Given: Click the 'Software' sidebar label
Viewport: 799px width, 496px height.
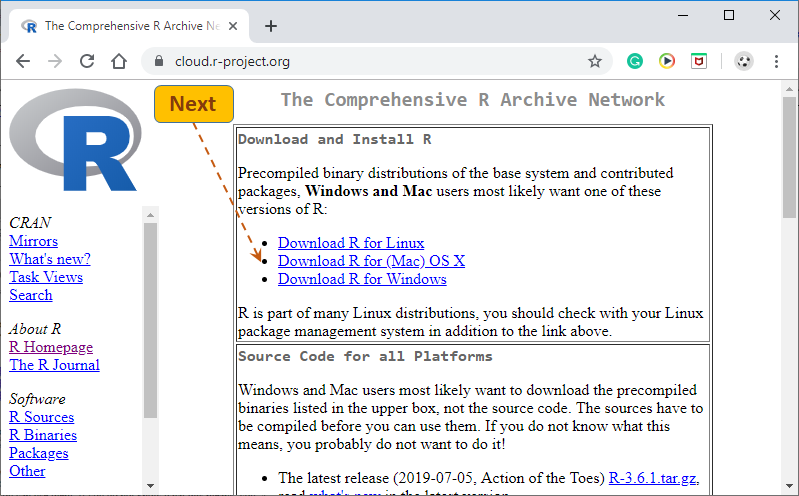Looking at the screenshot, I should coord(37,399).
